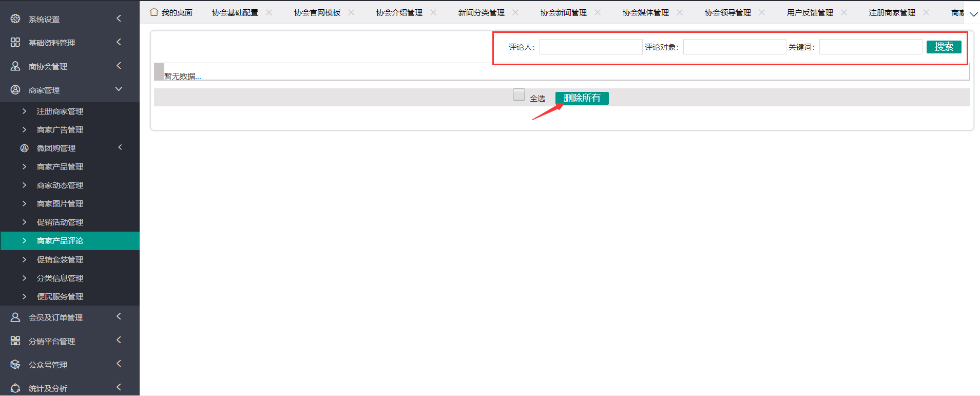980x396 pixels.
Task: Click the 基础资料管理 grid icon
Action: pos(15,43)
